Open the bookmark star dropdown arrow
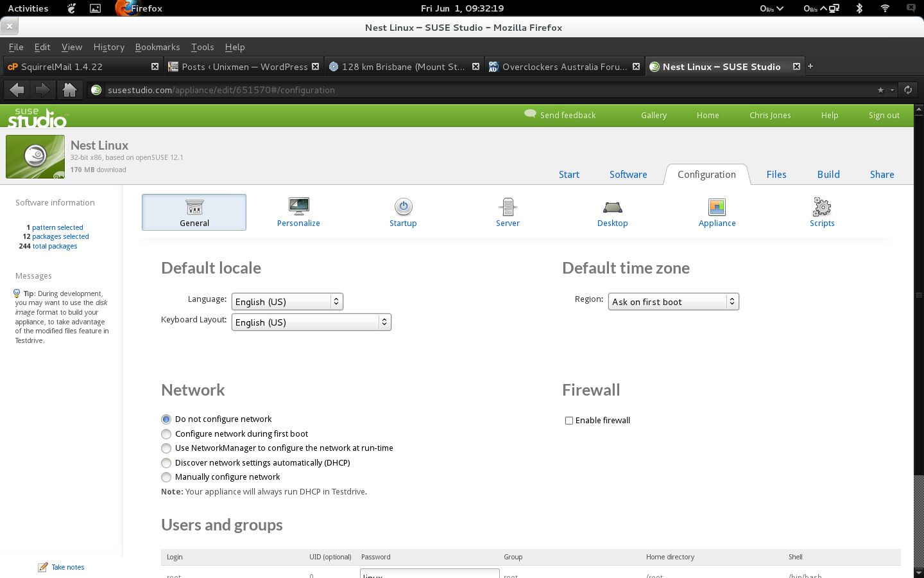 [x=892, y=90]
